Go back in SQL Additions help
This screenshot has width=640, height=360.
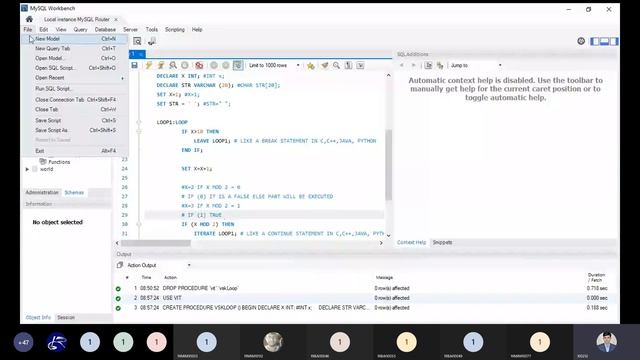402,65
